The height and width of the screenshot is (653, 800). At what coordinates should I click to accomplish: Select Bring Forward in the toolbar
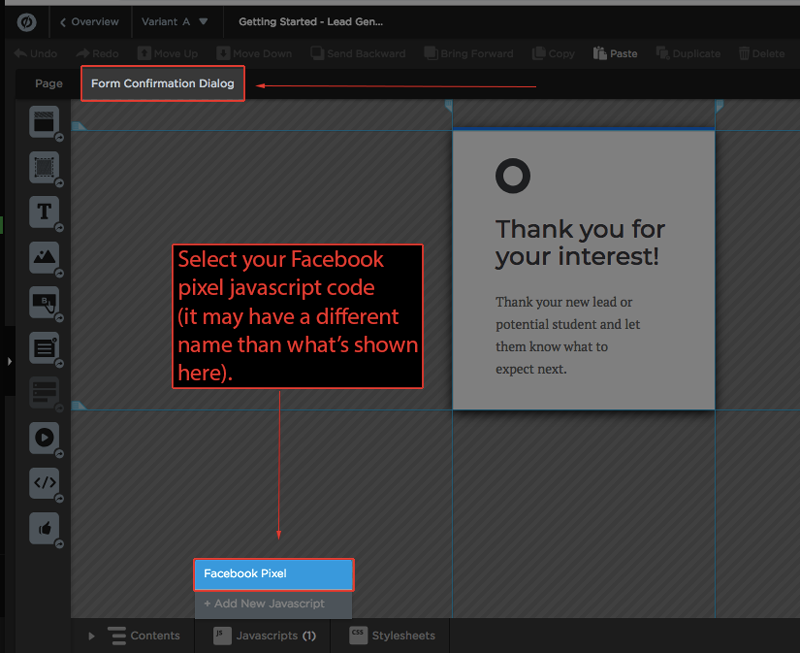coord(469,54)
